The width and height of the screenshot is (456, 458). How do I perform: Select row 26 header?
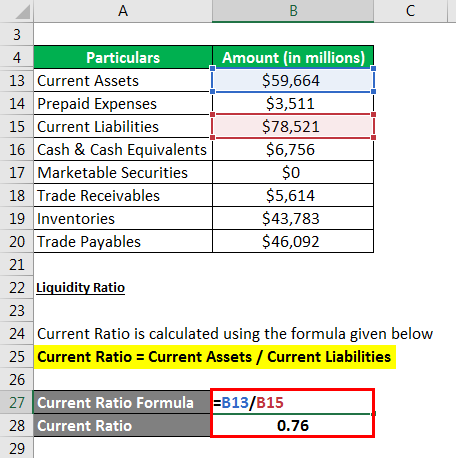pyautogui.click(x=17, y=379)
